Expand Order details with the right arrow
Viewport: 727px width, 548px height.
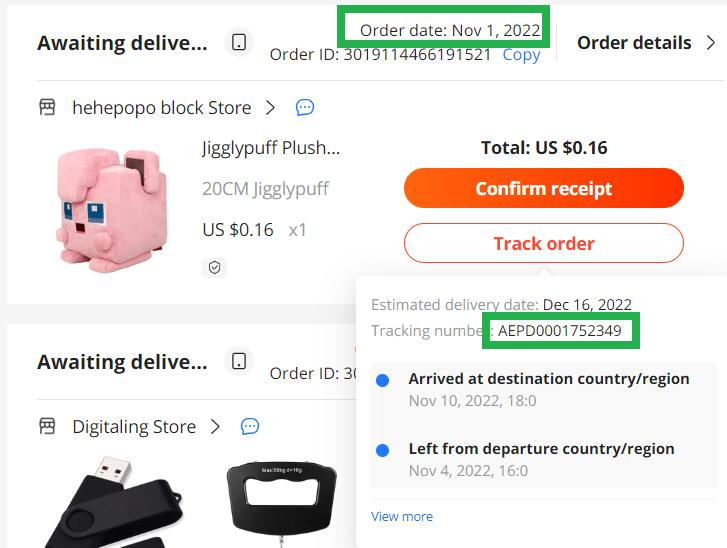pos(711,43)
